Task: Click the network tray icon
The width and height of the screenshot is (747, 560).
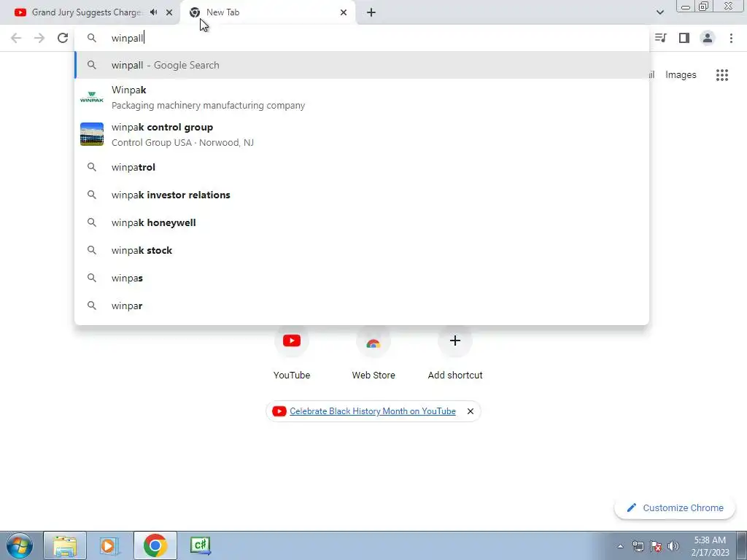Action: point(638,546)
